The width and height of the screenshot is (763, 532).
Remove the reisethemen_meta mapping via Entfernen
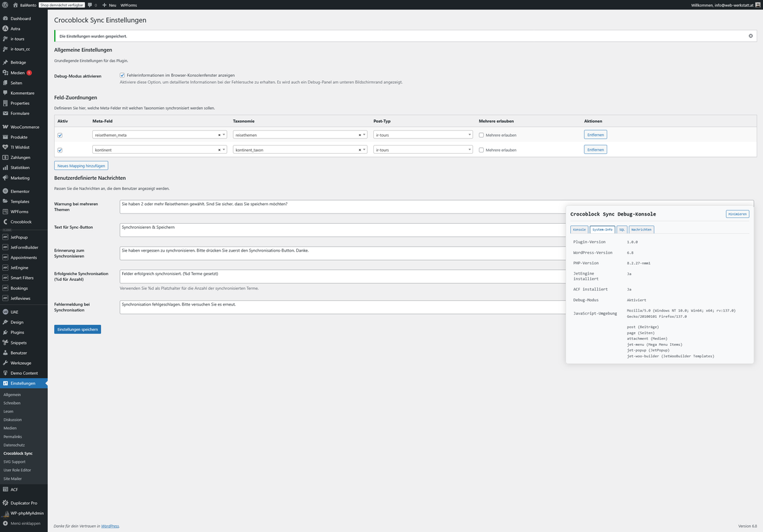595,135
